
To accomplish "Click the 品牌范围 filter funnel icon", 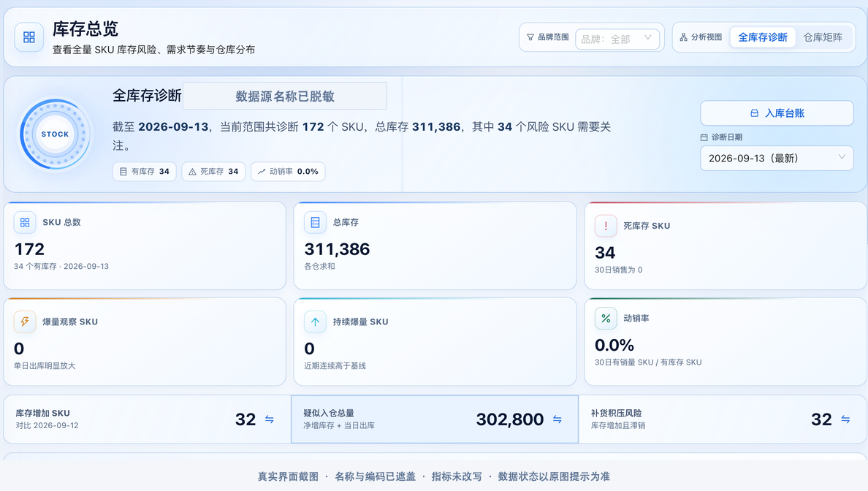I will [x=530, y=37].
